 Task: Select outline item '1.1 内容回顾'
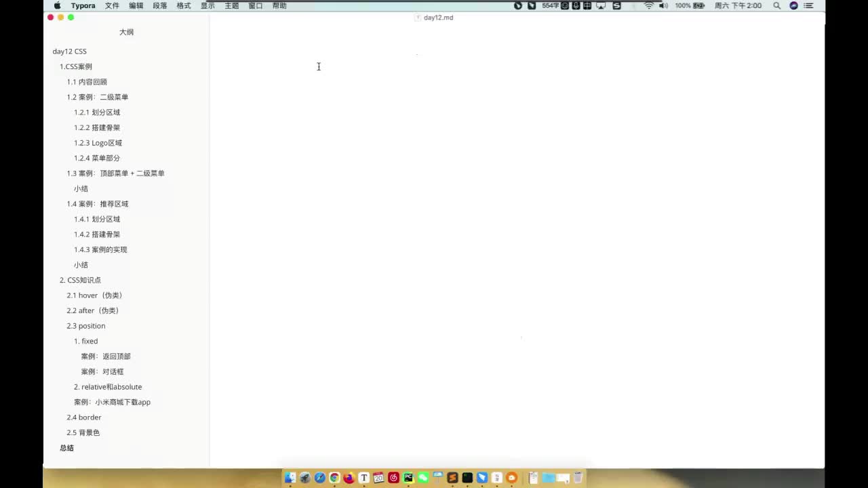[x=87, y=82]
